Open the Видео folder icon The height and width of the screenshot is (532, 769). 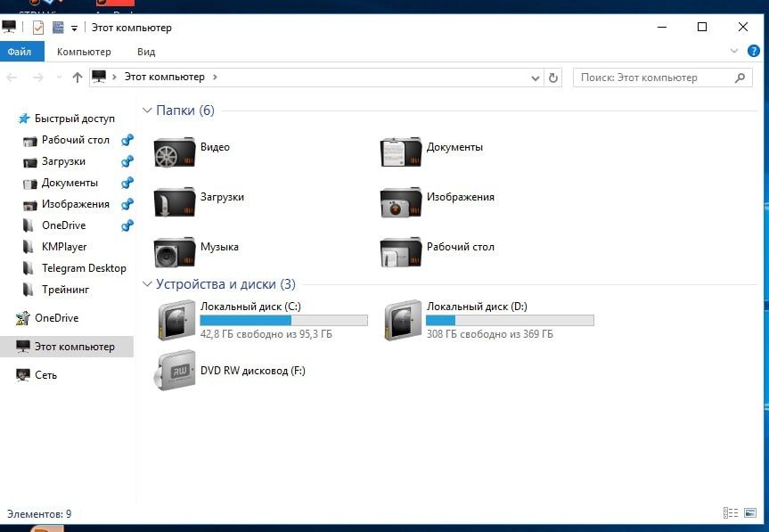click(175, 152)
